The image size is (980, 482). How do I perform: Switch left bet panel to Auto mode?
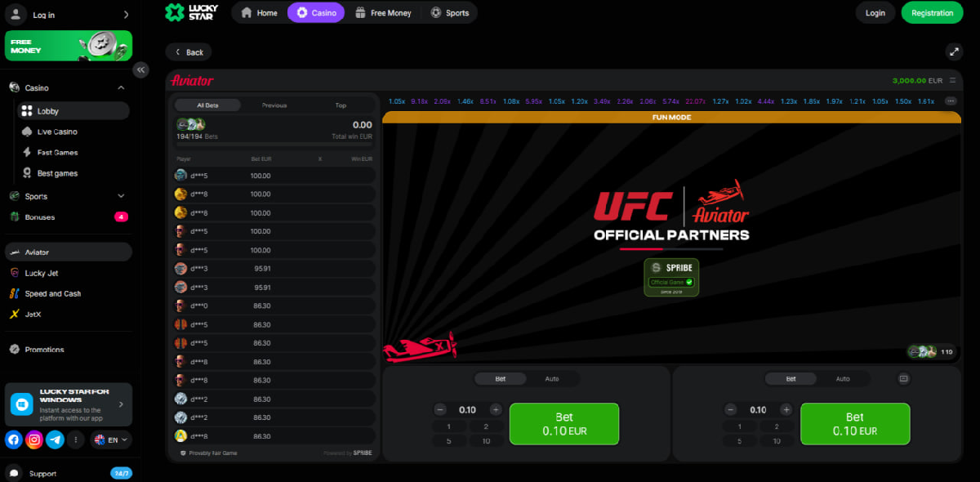pos(552,379)
